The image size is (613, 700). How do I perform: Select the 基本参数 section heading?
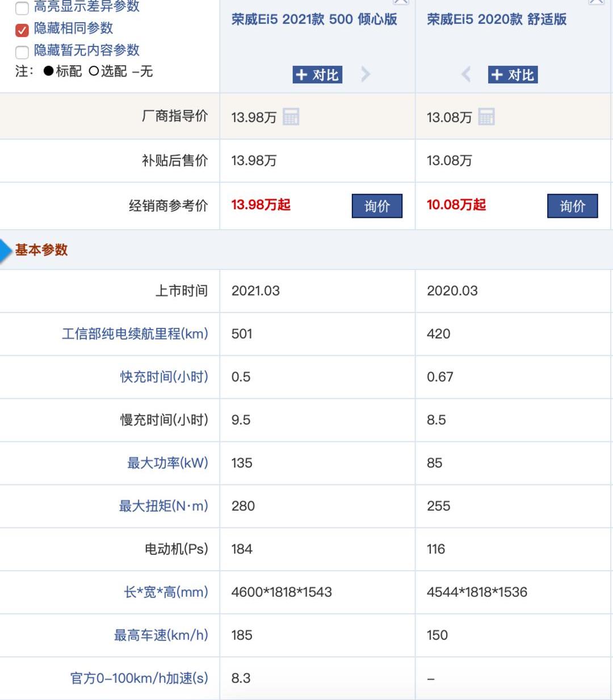tap(41, 250)
